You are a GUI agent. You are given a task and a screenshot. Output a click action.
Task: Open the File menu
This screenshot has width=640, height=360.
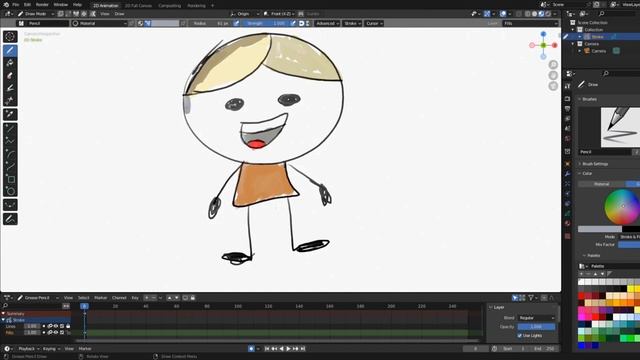click(16, 4)
